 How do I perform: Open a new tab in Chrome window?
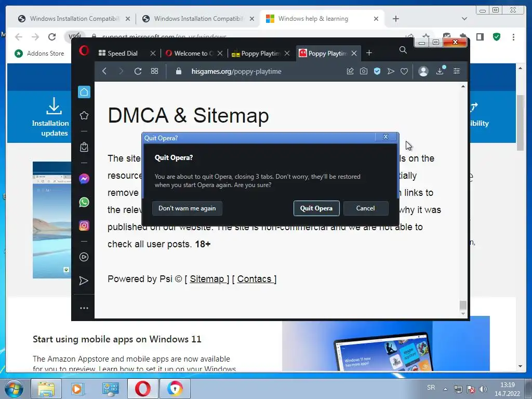coord(395,19)
